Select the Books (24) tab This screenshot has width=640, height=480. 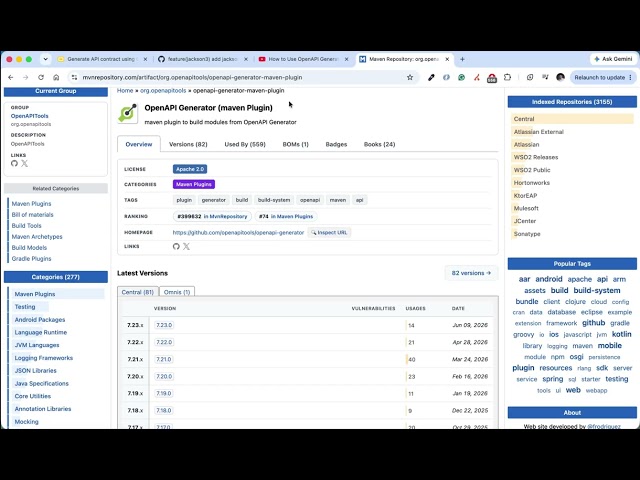(x=380, y=144)
